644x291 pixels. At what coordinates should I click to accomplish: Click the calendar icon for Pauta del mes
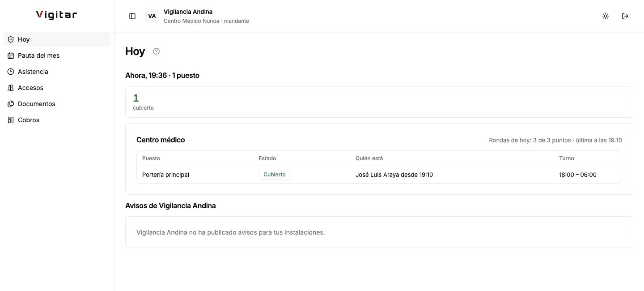pyautogui.click(x=11, y=56)
